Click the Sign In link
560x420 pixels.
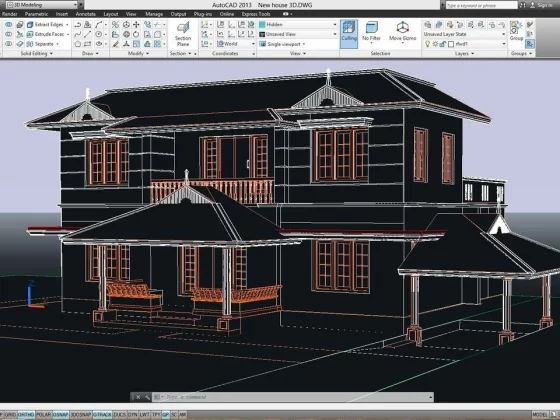tap(545, 5)
